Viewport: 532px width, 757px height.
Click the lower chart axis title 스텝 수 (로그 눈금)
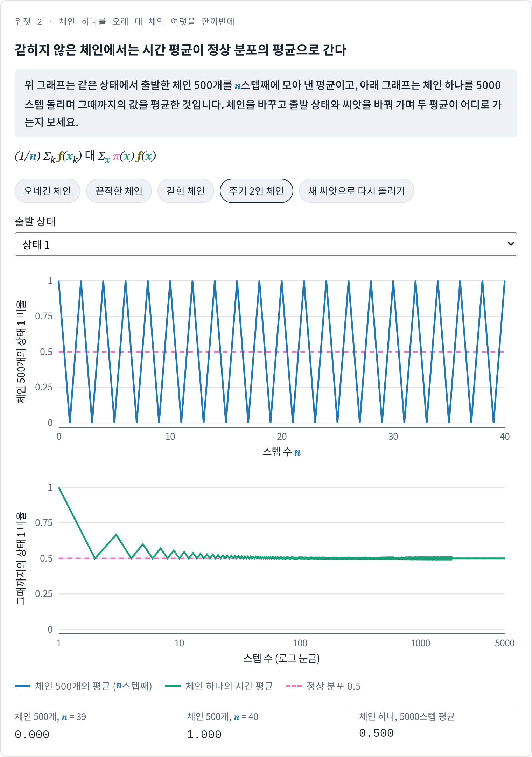pos(282,659)
